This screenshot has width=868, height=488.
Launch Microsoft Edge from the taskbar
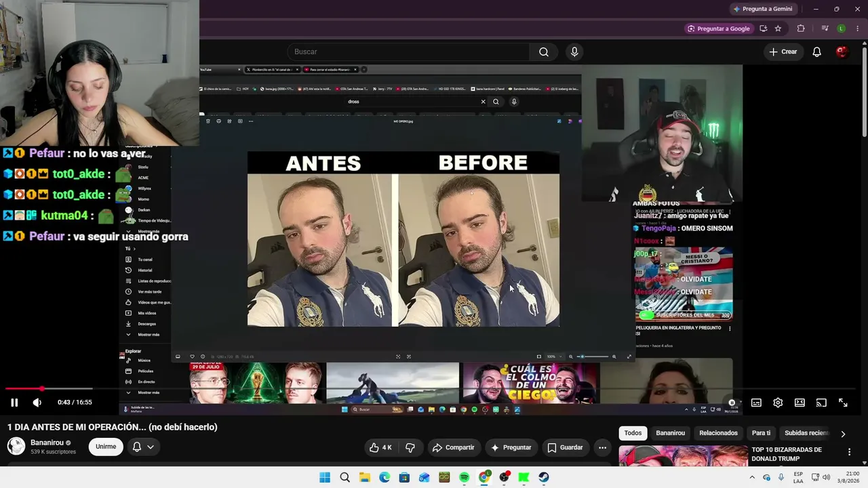coord(384,477)
